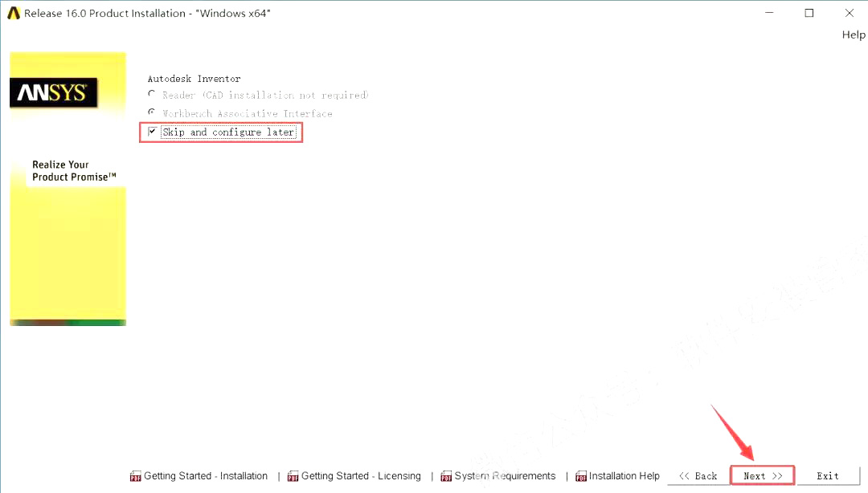Minimize the installer window

tap(769, 13)
